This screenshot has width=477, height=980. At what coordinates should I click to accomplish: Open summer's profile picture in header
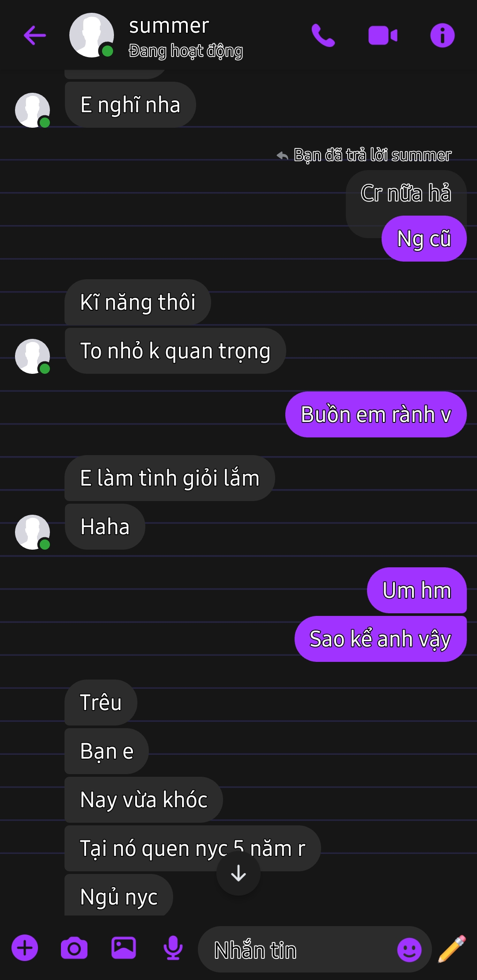click(91, 35)
